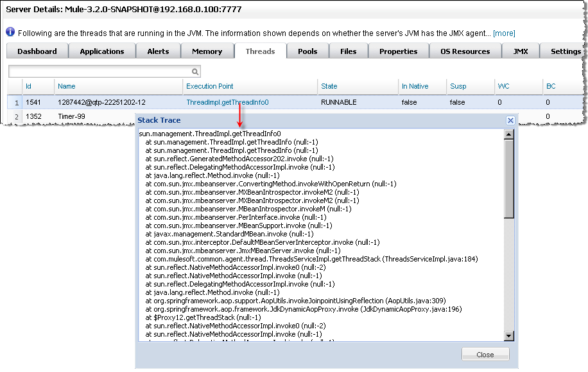
Task: Go to the Alerts tab
Action: pos(158,51)
